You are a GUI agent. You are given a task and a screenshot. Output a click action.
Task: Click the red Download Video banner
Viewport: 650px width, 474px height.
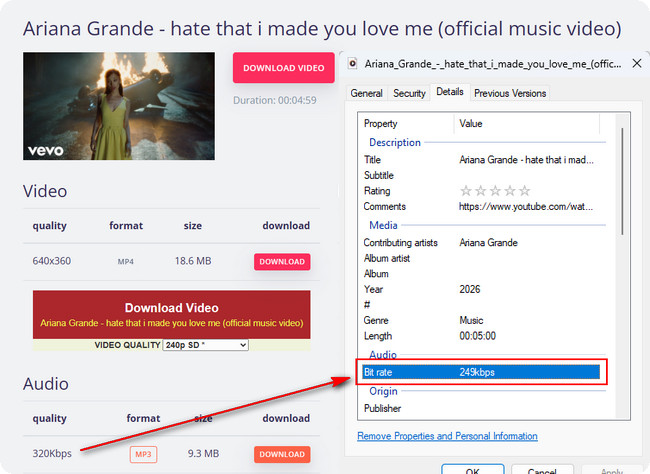coord(172,314)
